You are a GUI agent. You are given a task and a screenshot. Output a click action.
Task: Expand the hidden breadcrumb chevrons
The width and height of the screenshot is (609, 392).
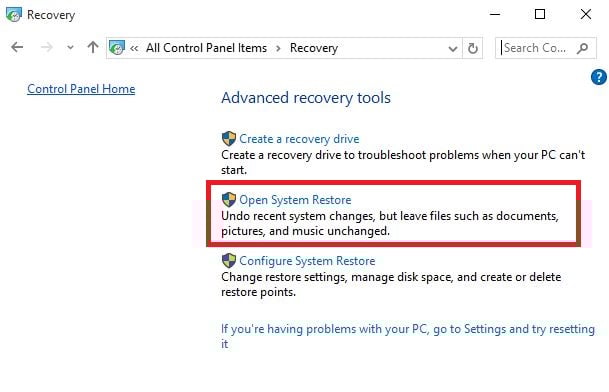pyautogui.click(x=134, y=48)
